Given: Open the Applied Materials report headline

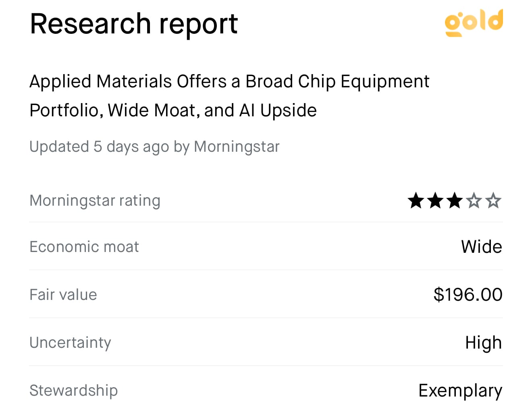Looking at the screenshot, I should coord(229,96).
